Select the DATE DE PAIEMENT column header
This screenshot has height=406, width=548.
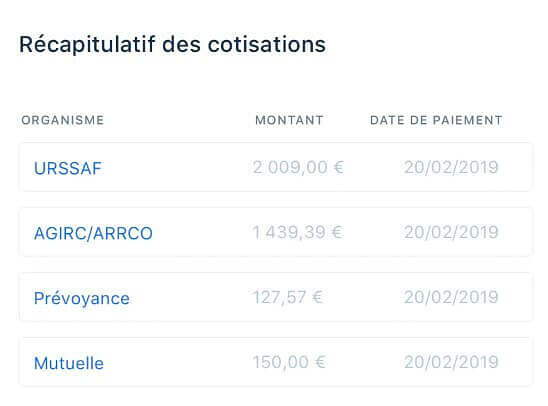point(436,120)
